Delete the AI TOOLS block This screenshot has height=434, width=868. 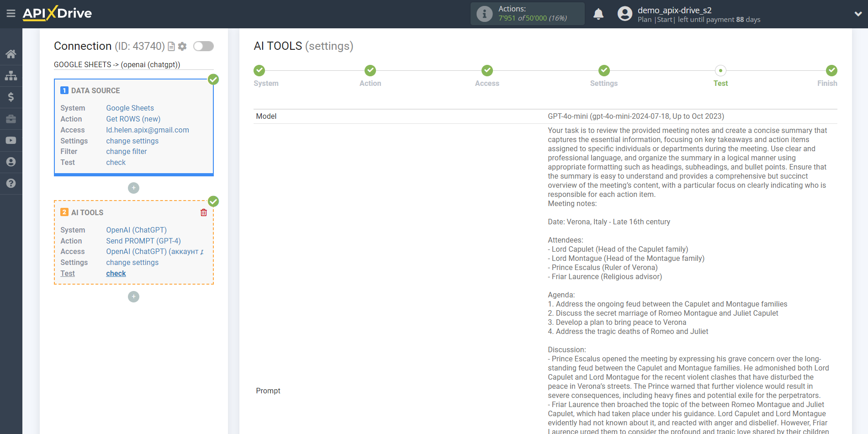tap(204, 212)
